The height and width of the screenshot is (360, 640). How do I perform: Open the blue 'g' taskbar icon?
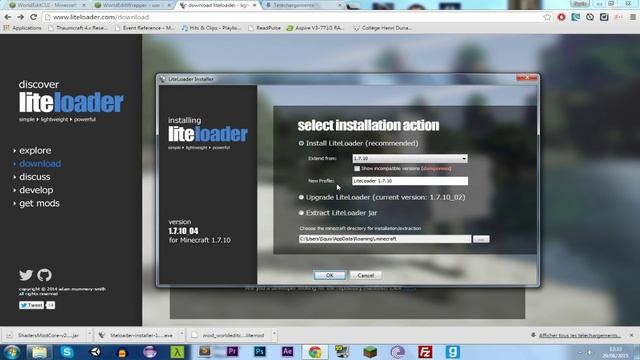tap(453, 352)
